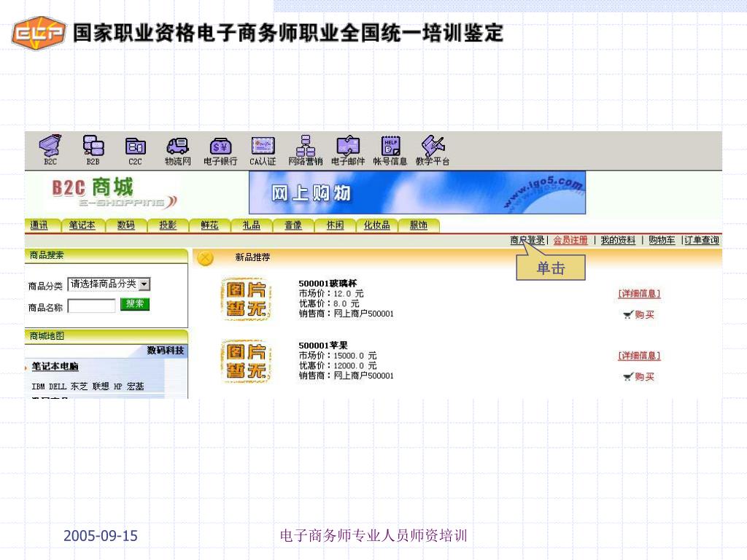Screen dimensions: 747x560
Task: Click the DELL brand link
Action: [x=58, y=386]
